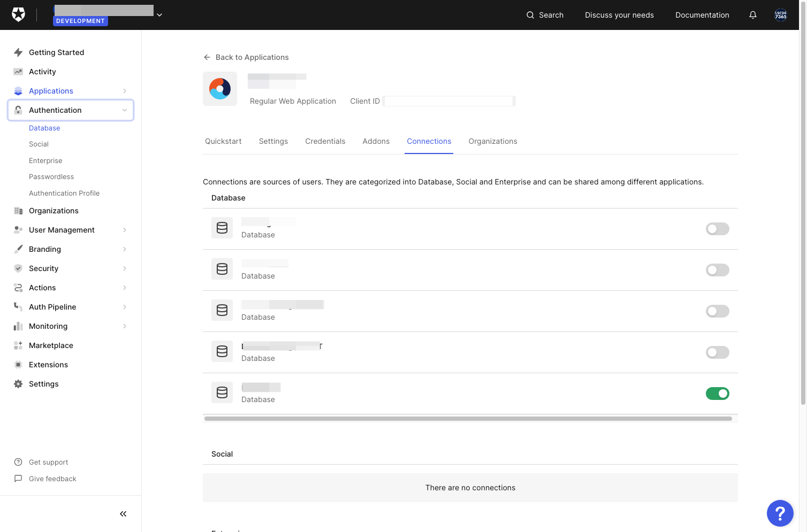
Task: Click the Activity chart icon
Action: (x=18, y=72)
